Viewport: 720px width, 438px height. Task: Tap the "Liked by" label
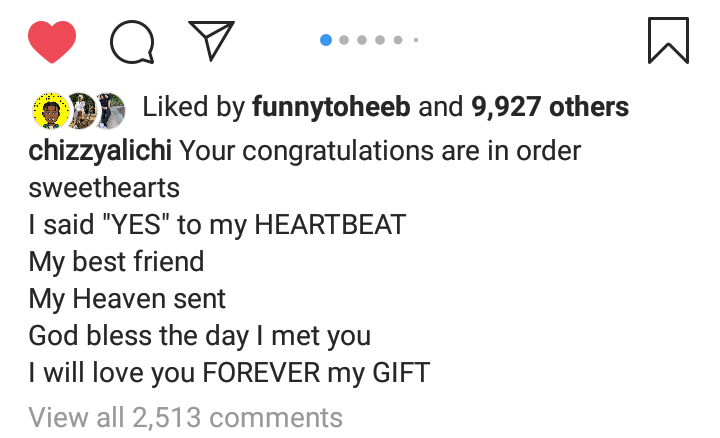pos(194,107)
